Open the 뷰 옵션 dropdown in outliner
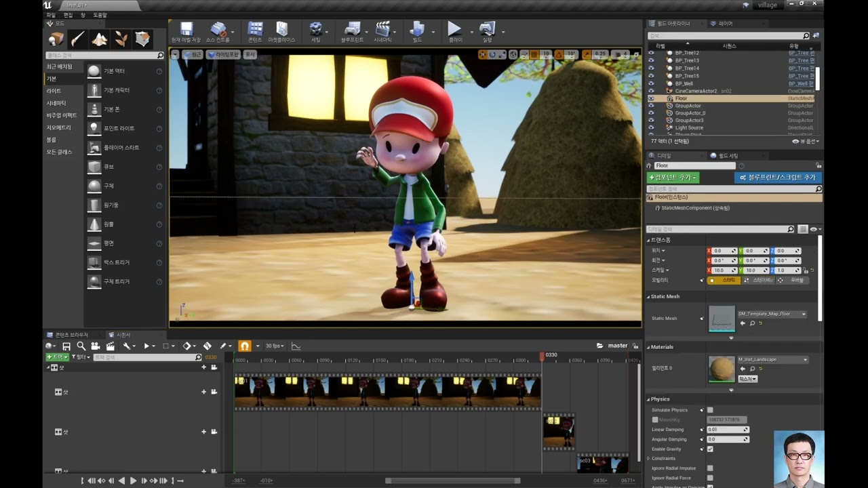Viewport: 868px width, 488px height. 806,141
